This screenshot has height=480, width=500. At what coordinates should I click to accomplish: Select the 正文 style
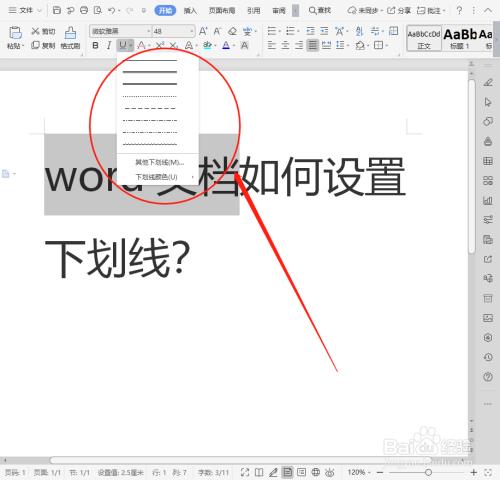[424, 38]
